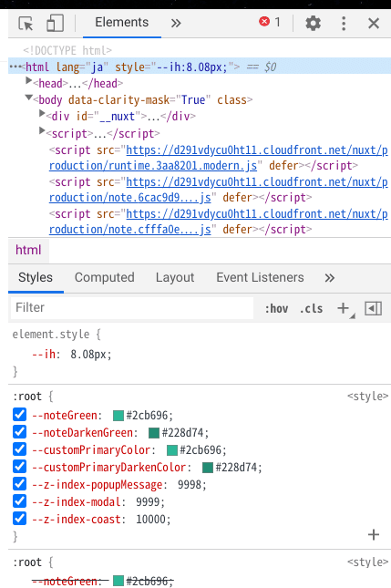This screenshot has height=588, width=391.
Task: Toggle the computed styles sidebar icon
Action: pos(373,308)
